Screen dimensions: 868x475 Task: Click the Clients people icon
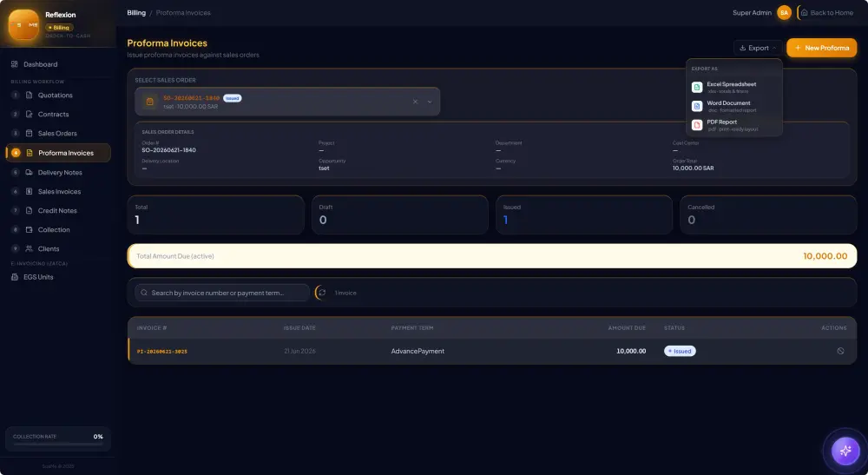click(30, 248)
